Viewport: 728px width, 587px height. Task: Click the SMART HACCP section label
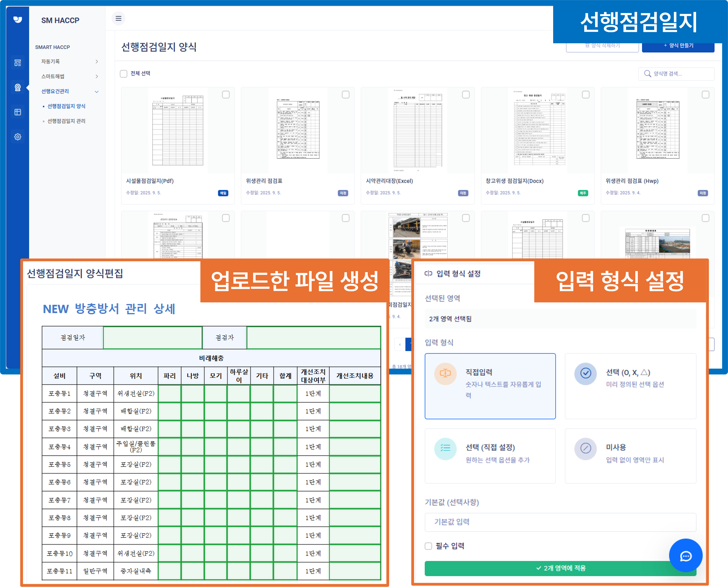pos(52,47)
